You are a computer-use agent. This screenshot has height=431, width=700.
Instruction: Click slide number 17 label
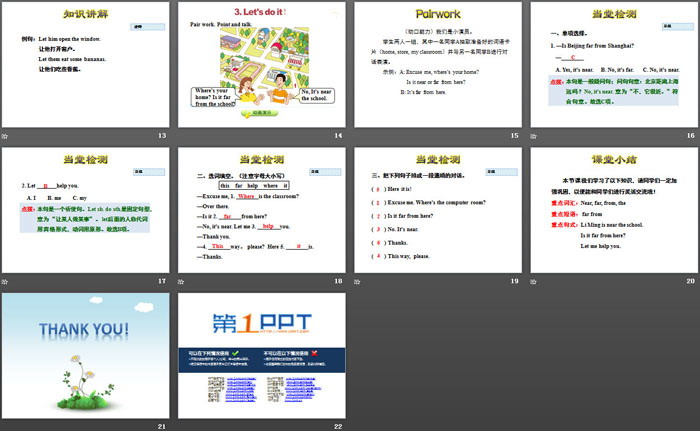click(162, 281)
